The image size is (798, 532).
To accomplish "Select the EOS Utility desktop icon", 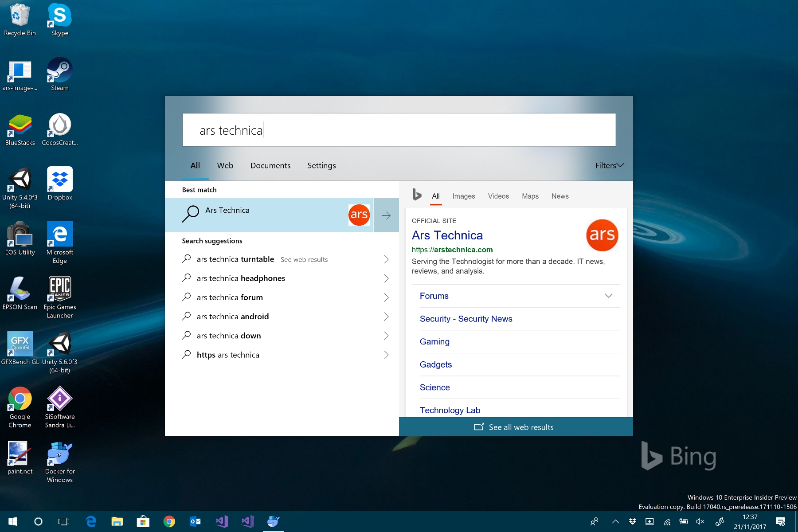I will (20, 239).
